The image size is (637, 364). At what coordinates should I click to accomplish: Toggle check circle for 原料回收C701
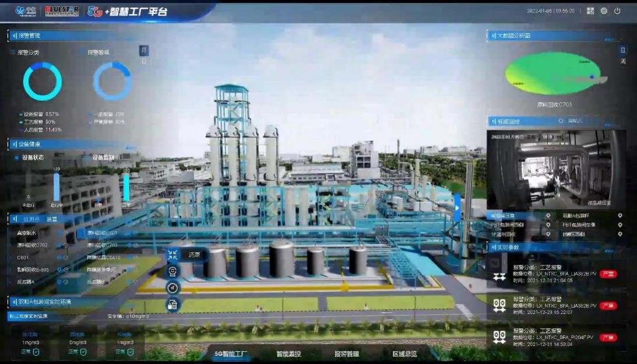[x=135, y=233]
